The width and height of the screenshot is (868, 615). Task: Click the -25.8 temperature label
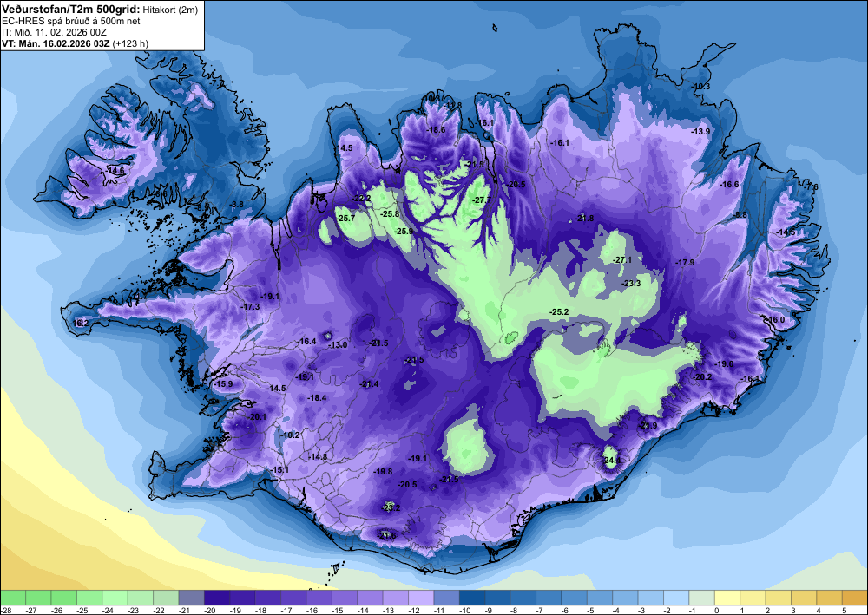click(390, 214)
